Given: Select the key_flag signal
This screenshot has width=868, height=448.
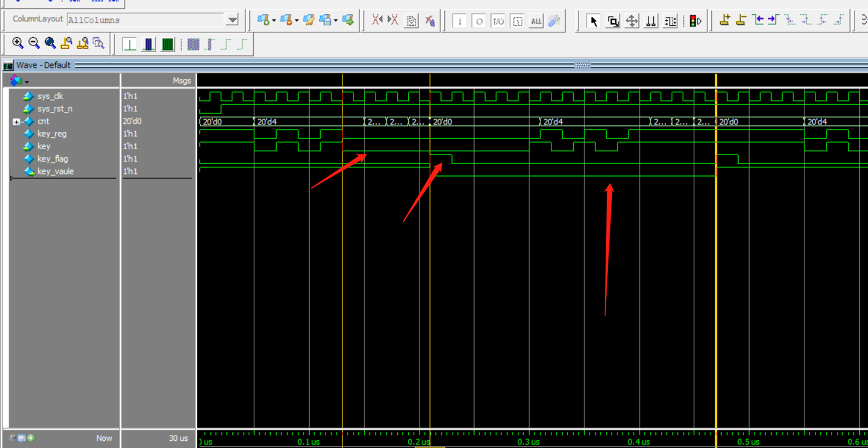Looking at the screenshot, I should pyautogui.click(x=53, y=159).
